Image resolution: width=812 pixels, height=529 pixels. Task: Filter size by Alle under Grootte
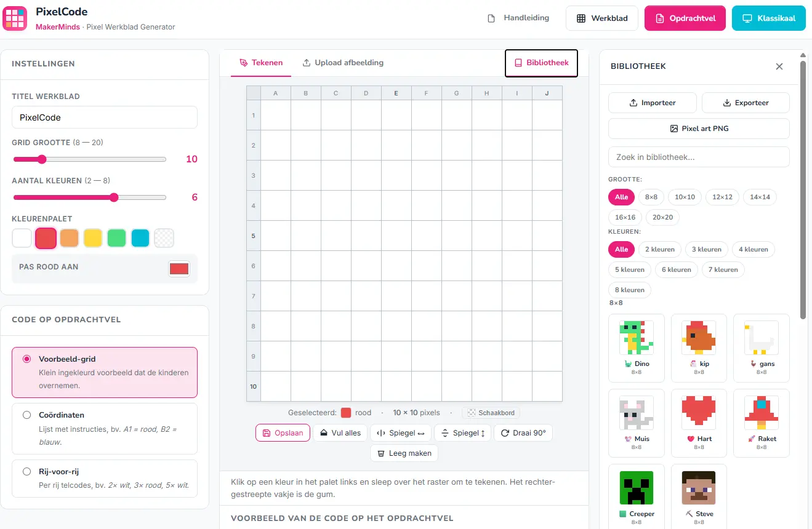[621, 197]
